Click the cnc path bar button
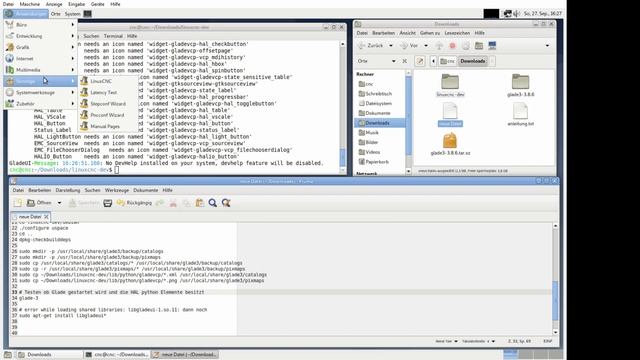 coord(448,61)
